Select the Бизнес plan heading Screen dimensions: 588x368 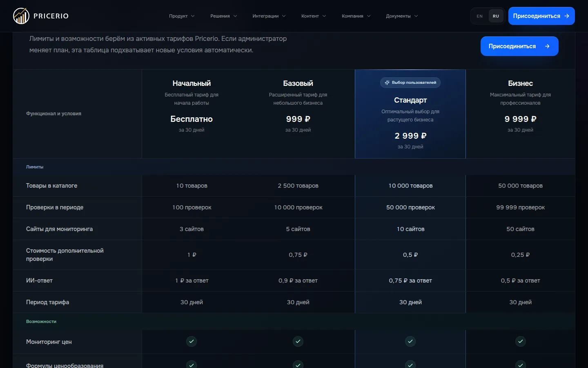(x=520, y=83)
